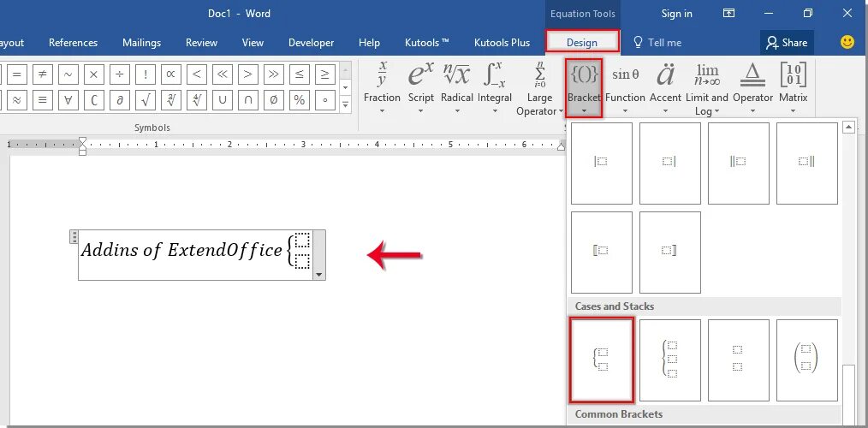Insert the for-all symbol
Image resolution: width=868 pixels, height=428 pixels.
[x=68, y=100]
